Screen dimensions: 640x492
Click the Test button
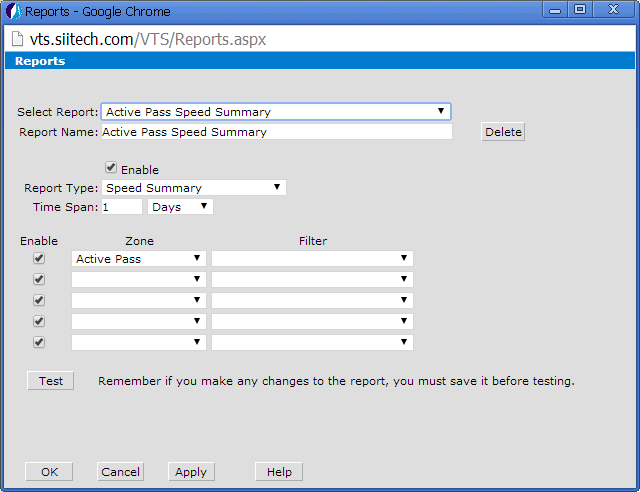pyautogui.click(x=50, y=381)
